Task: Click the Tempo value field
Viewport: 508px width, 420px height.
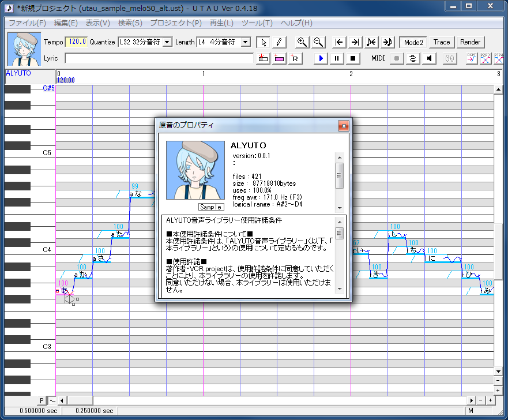Action: pyautogui.click(x=77, y=42)
